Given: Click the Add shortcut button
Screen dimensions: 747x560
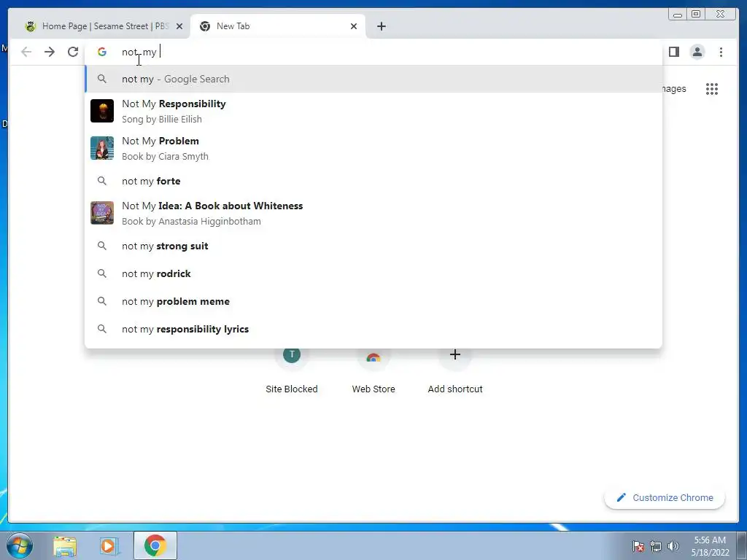Looking at the screenshot, I should click(x=455, y=371).
